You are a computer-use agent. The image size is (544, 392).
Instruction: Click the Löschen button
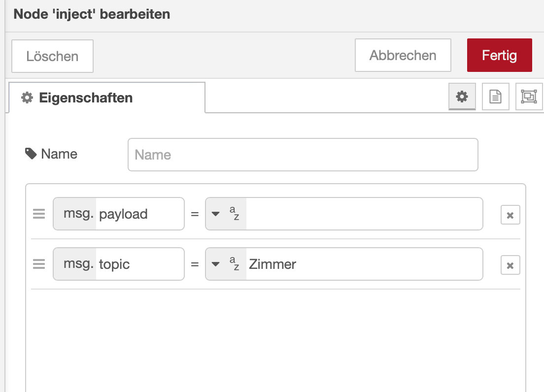(x=52, y=56)
